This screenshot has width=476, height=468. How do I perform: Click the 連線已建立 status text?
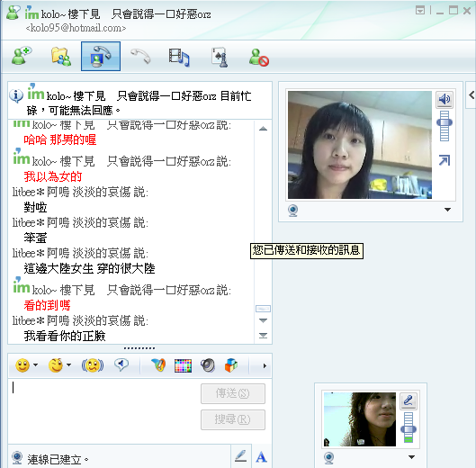[58, 459]
